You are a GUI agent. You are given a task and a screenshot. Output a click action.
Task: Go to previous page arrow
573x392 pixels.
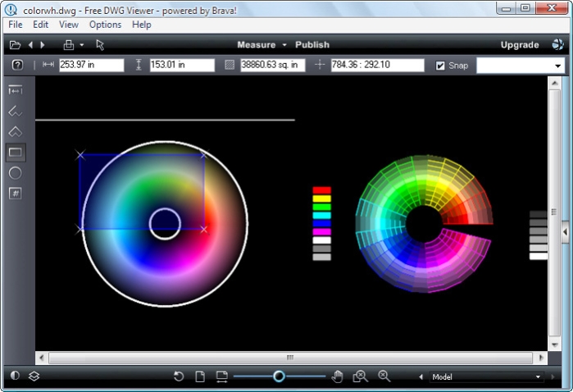click(x=30, y=45)
